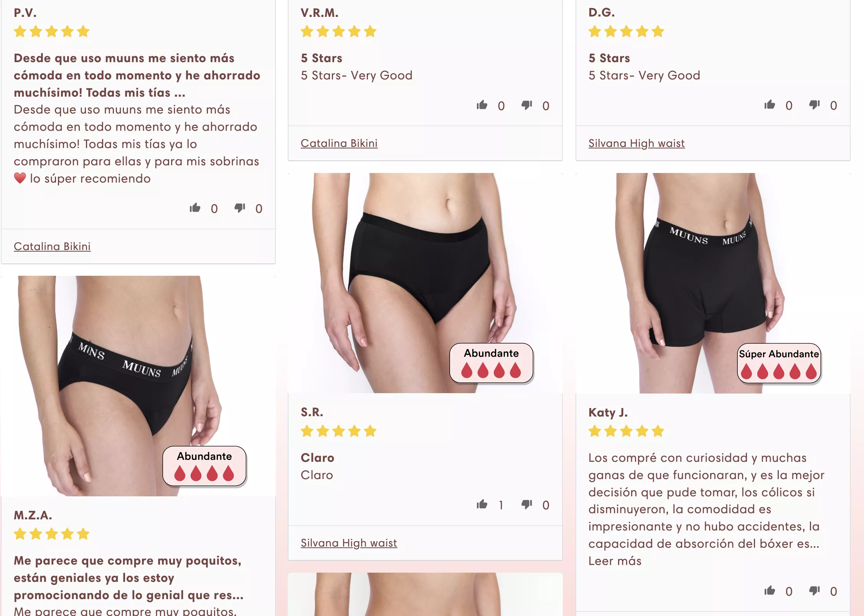Open Catalina Bikini link under P.V.'s review
The image size is (864, 616).
pos(52,246)
